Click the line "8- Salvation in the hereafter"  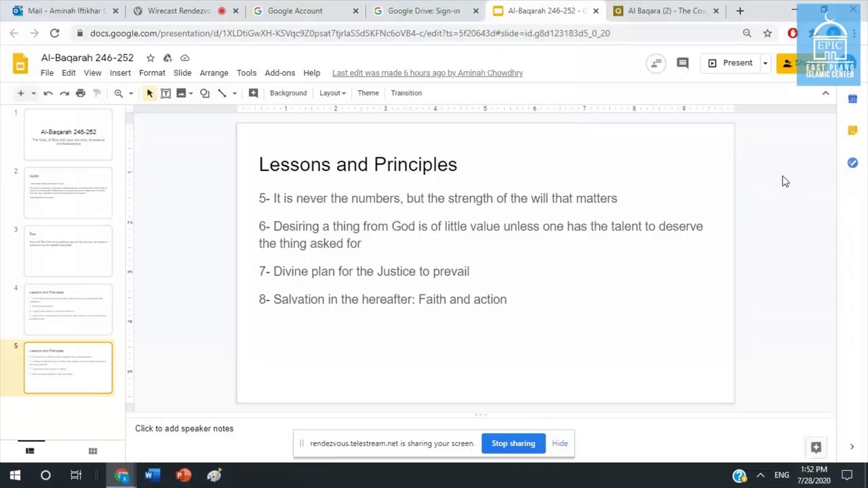point(382,300)
